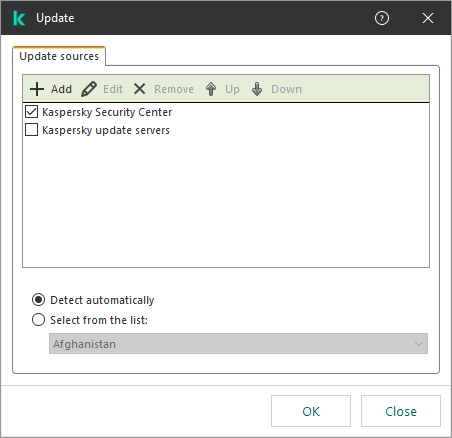Click the plus icon to add a source
The height and width of the screenshot is (438, 452).
(x=37, y=89)
